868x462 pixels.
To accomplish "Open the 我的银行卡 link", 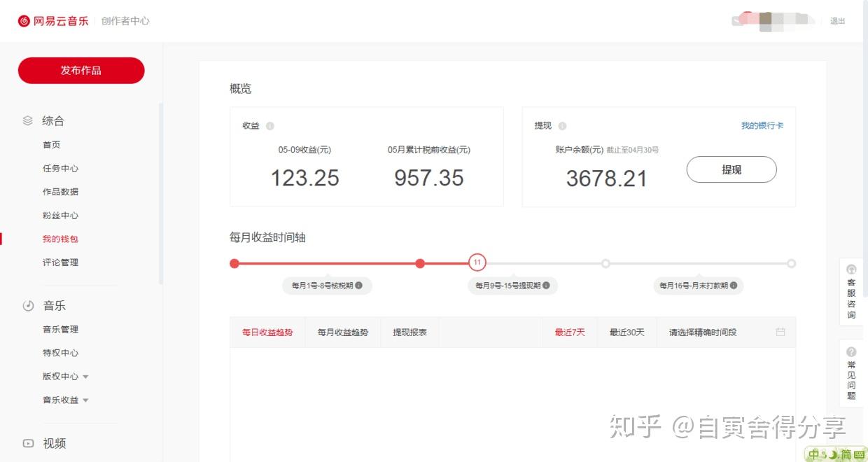I will tap(762, 126).
